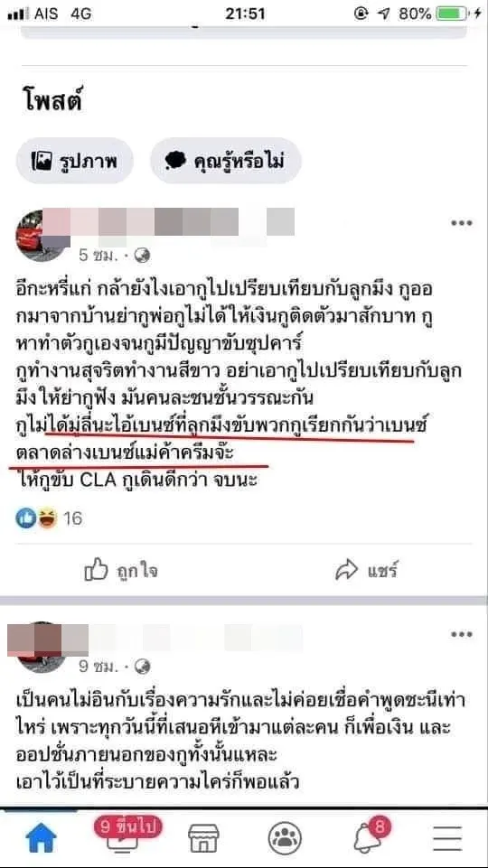Open the notifications bell
Viewport: 488px width, 868px height.
368,839
